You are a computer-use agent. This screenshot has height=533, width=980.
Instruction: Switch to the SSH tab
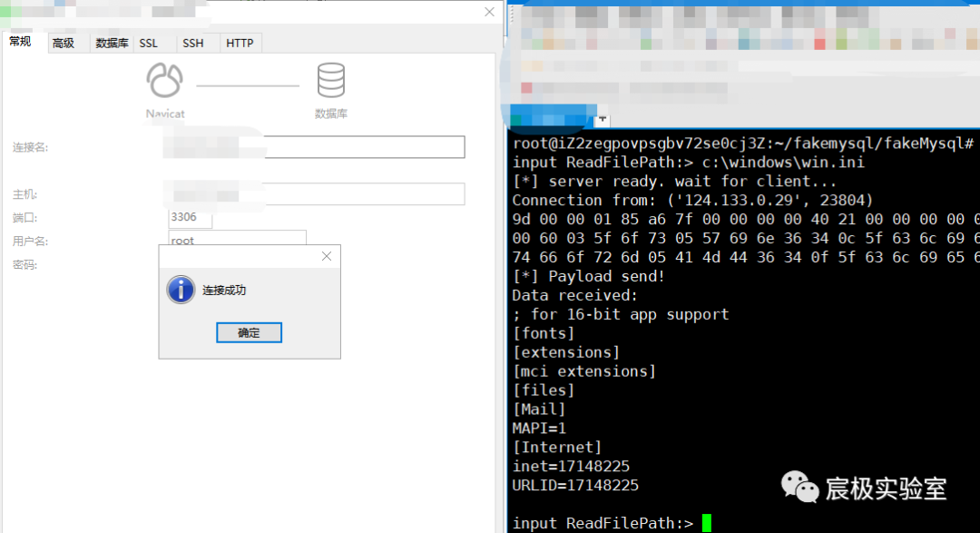pyautogui.click(x=192, y=44)
